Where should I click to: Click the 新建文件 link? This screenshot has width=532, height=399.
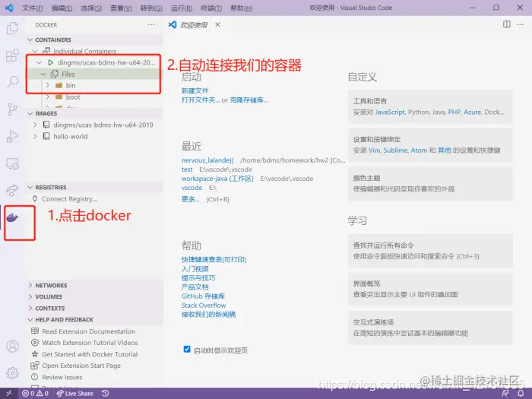click(x=195, y=90)
